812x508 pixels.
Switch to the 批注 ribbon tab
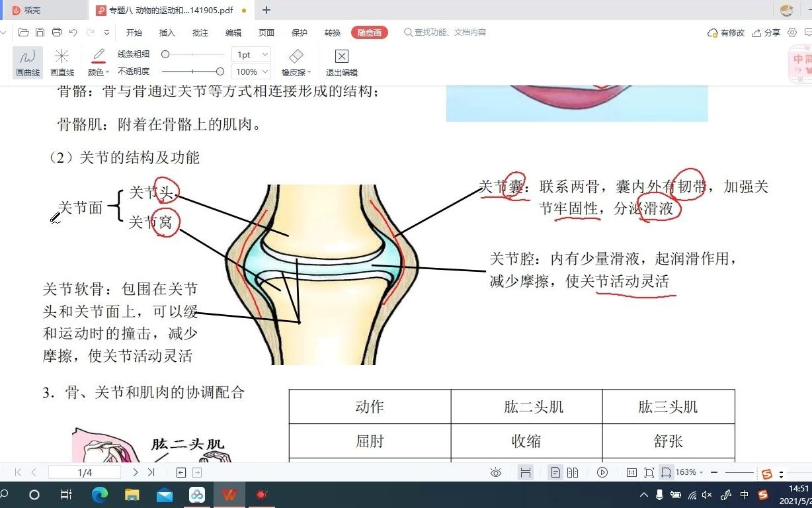[x=200, y=32]
